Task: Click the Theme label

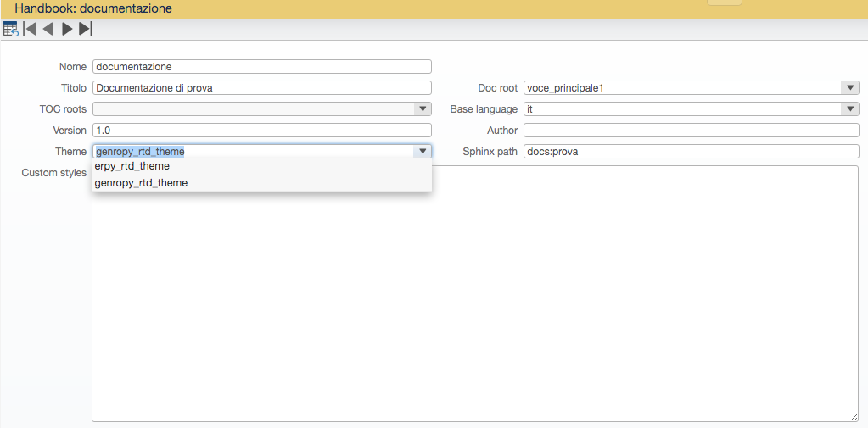Action: click(x=71, y=151)
